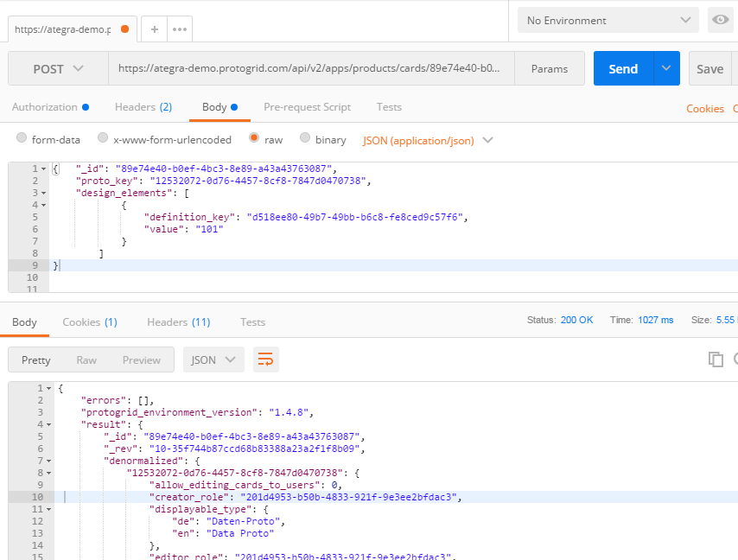
Task: Send the POST request
Action: tap(623, 69)
